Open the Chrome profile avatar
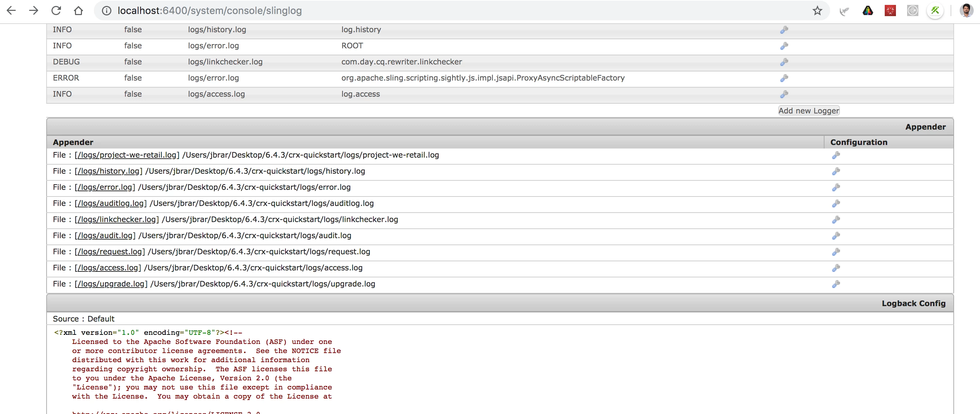The image size is (980, 414). (966, 11)
